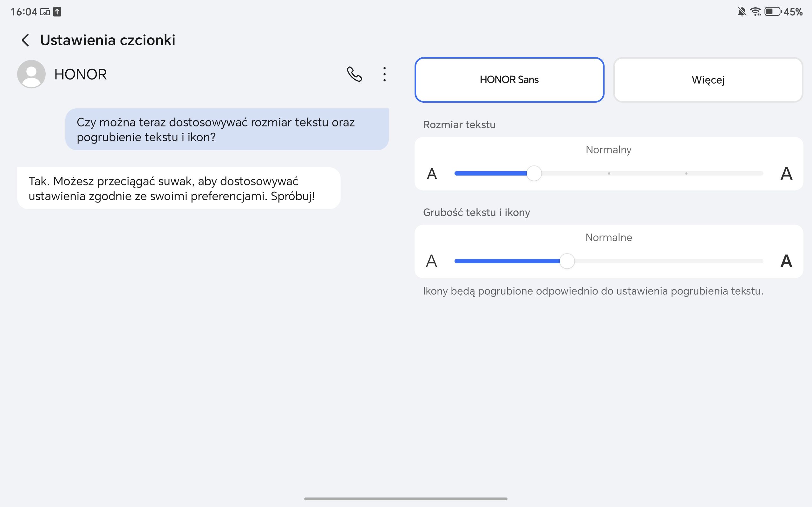Tap the phone call icon
The width and height of the screenshot is (812, 507).
point(354,74)
